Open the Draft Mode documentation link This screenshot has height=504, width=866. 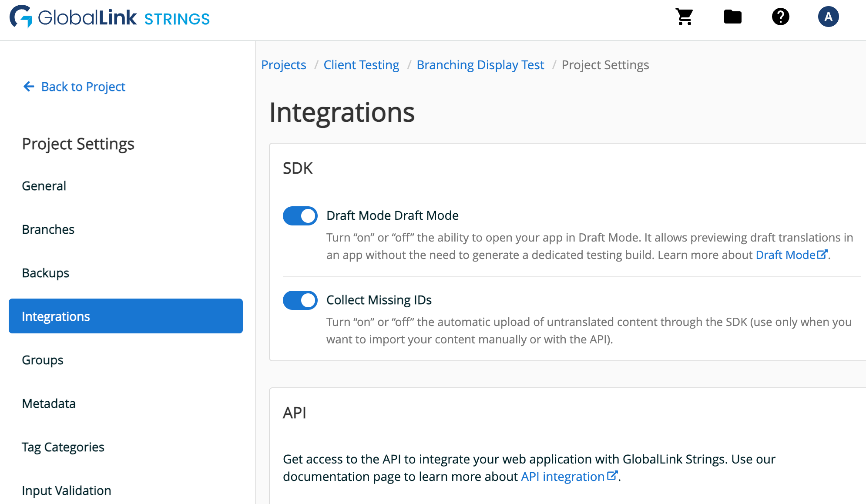792,255
